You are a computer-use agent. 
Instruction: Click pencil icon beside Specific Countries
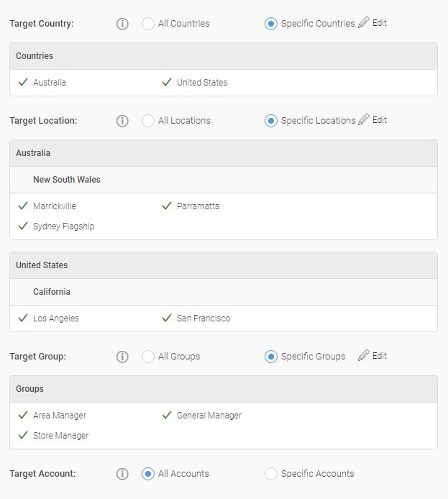point(364,22)
